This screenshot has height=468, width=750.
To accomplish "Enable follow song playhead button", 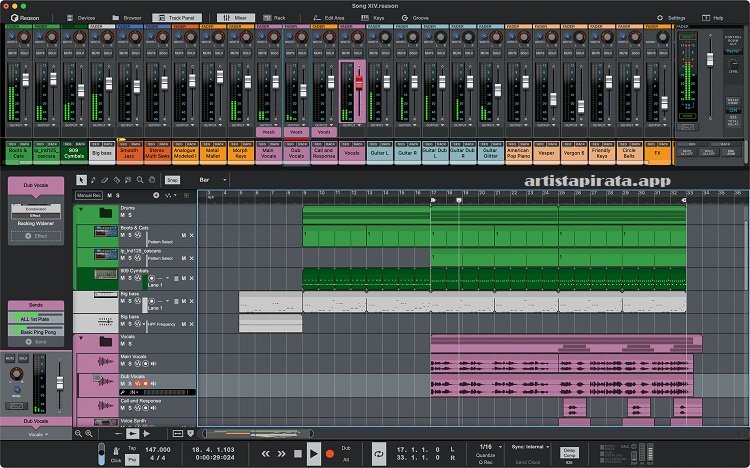I will (190, 434).
